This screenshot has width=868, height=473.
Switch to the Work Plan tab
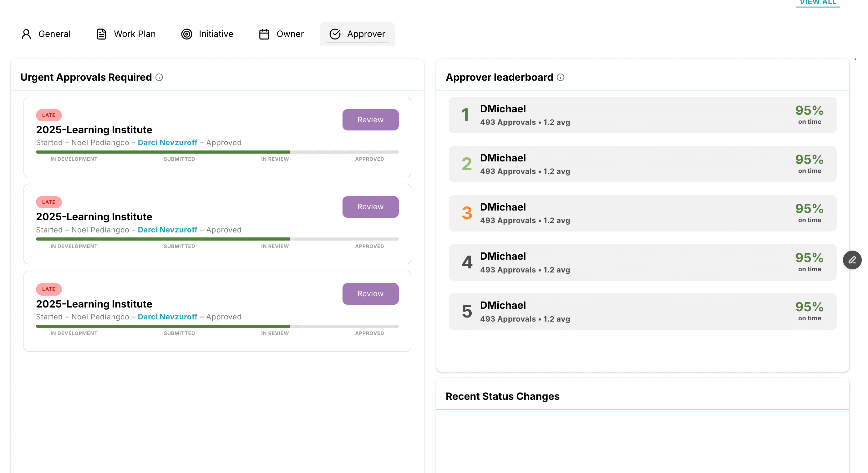[x=135, y=34]
